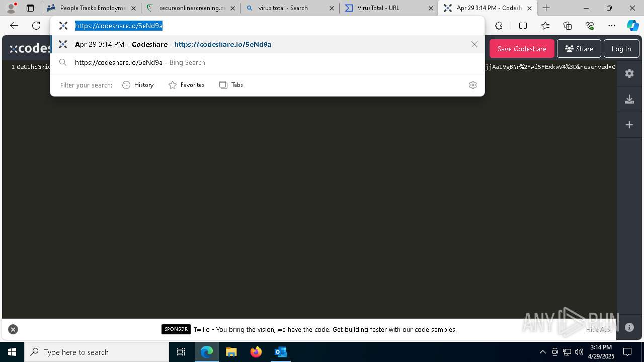Screen dimensions: 644x362
Task: Open a new browser tab
Action: 546,8
